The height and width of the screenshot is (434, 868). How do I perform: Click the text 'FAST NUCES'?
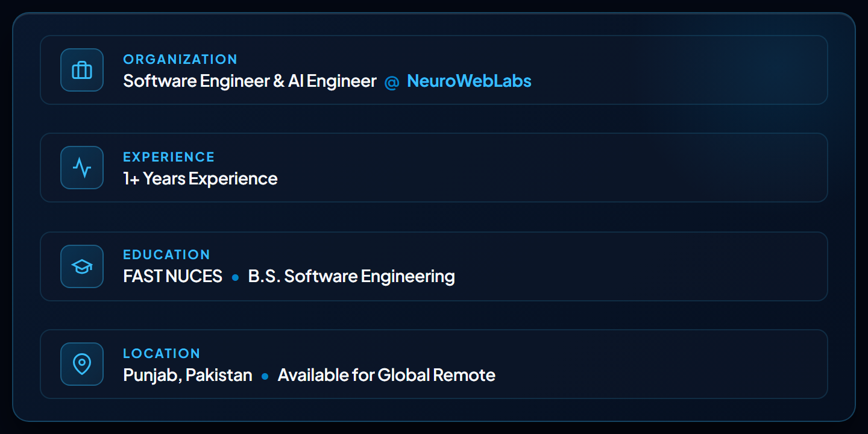172,276
